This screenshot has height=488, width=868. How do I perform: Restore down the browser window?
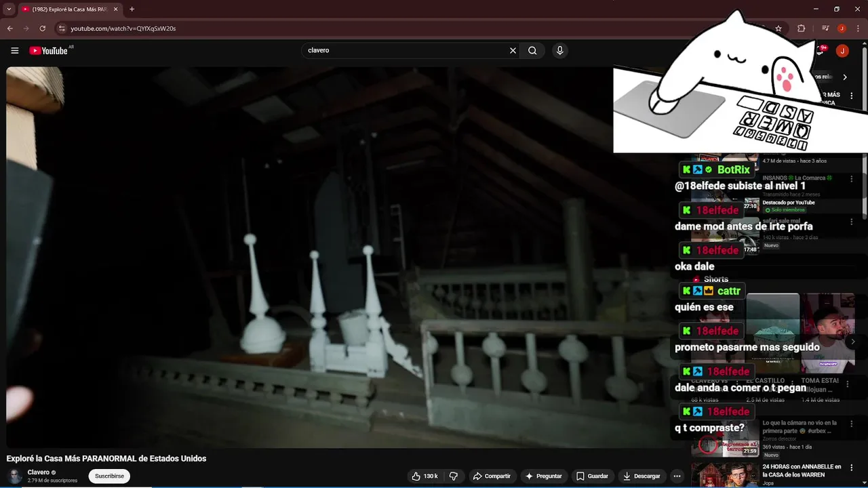coord(836,9)
